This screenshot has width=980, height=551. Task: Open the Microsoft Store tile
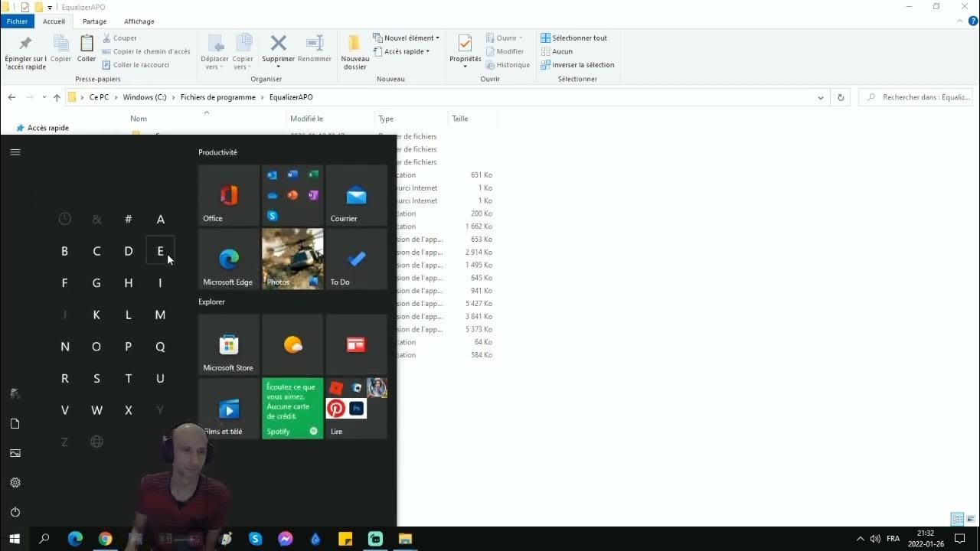229,345
